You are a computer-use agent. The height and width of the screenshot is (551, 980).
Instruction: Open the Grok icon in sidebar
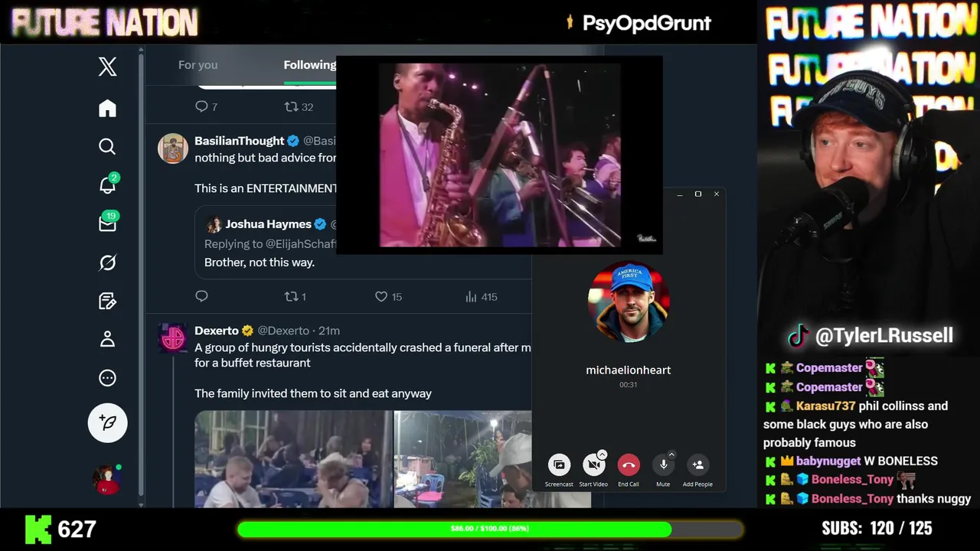coord(107,262)
